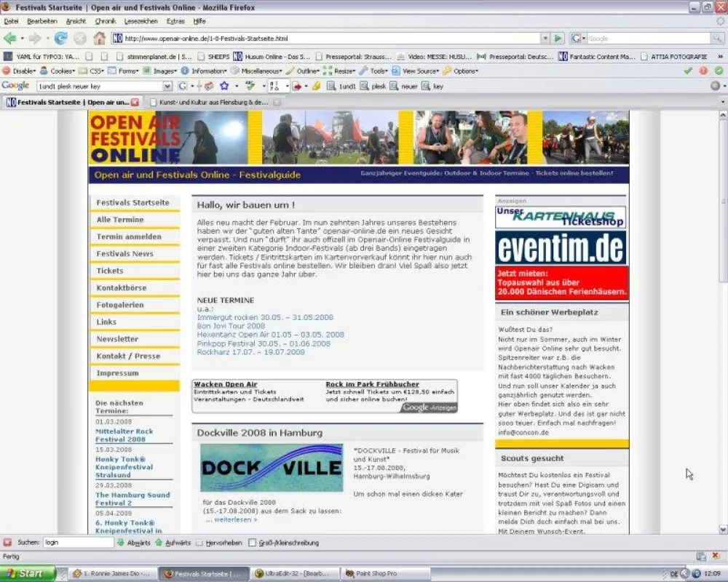The height and width of the screenshot is (582, 728).
Task: Open the Ronnie James Dio taskbar window
Action: pos(112,574)
